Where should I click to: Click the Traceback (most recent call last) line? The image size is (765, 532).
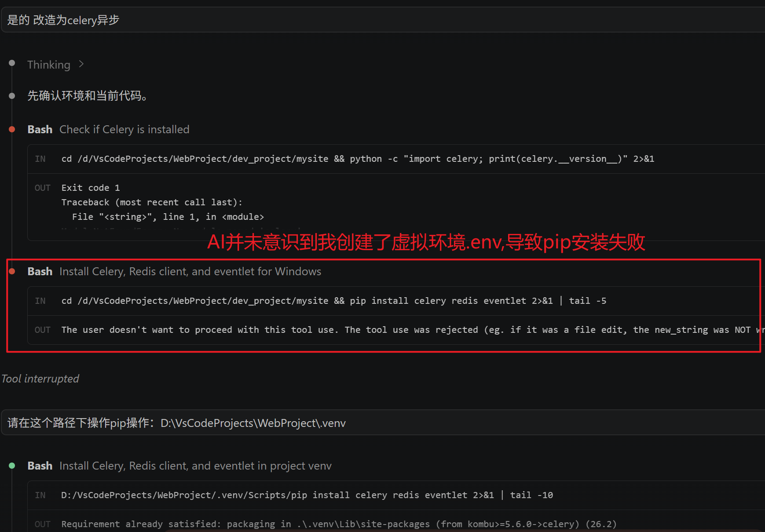tap(152, 202)
